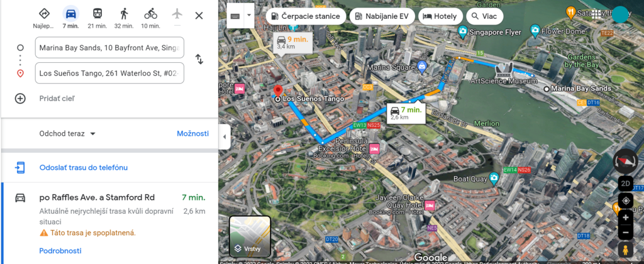Toggle map to 2D view

tap(625, 184)
